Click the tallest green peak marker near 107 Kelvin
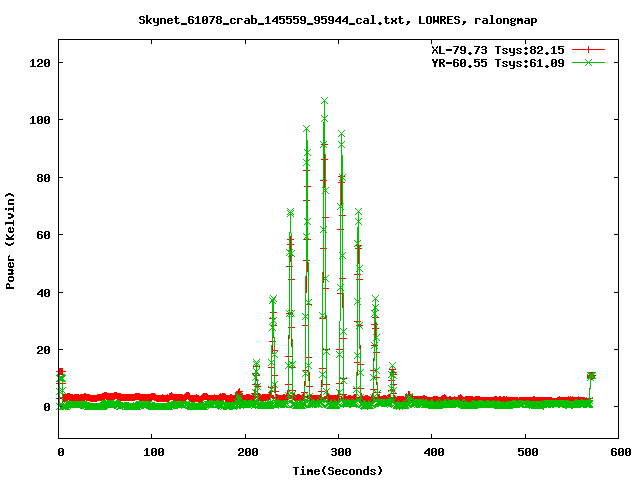This screenshot has height=480, width=640. pos(325,101)
